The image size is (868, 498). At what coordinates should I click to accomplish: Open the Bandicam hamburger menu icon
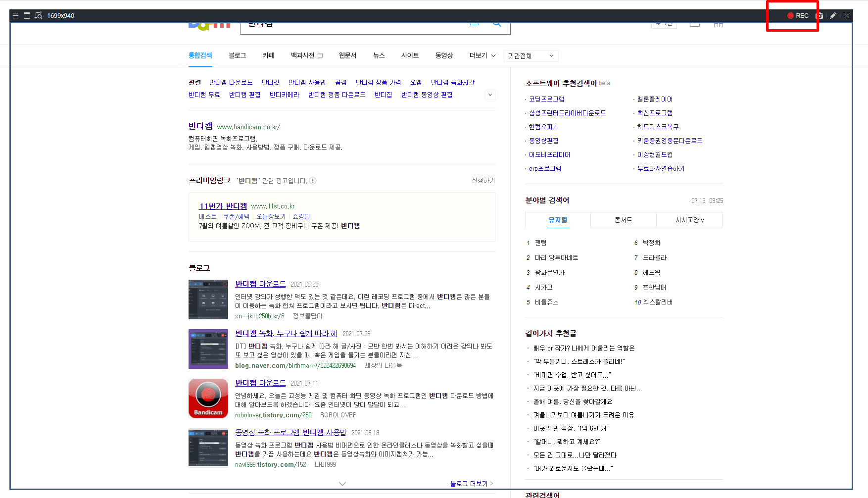pos(15,16)
